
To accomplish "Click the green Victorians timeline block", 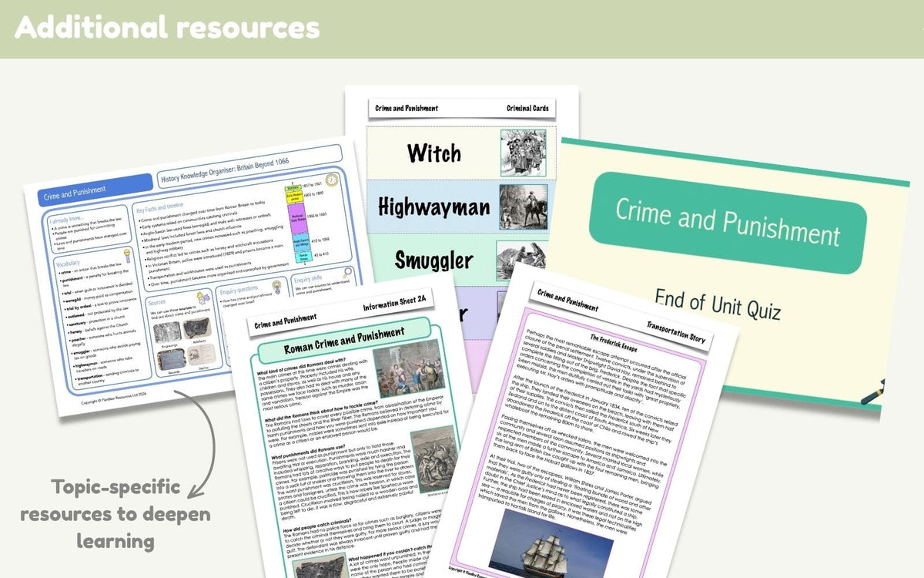I will coord(293,188).
